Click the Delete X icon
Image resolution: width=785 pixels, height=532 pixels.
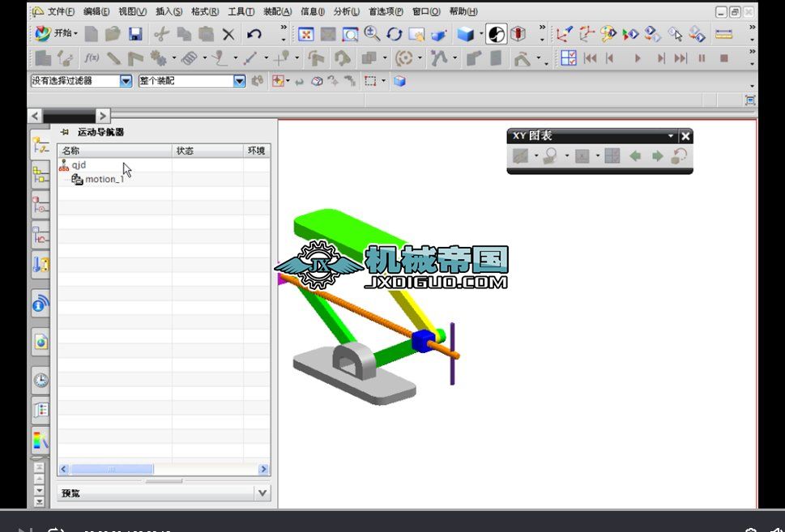tap(228, 34)
